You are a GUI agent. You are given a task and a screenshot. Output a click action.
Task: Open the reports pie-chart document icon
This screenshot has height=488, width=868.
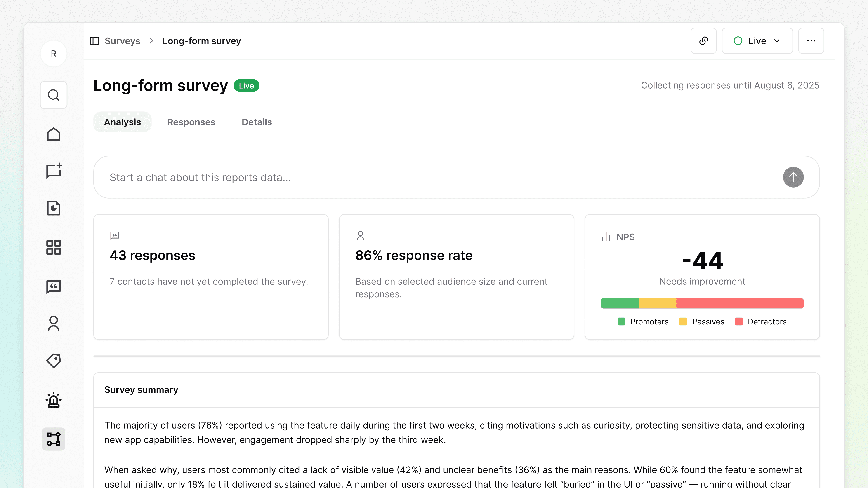[x=54, y=208]
